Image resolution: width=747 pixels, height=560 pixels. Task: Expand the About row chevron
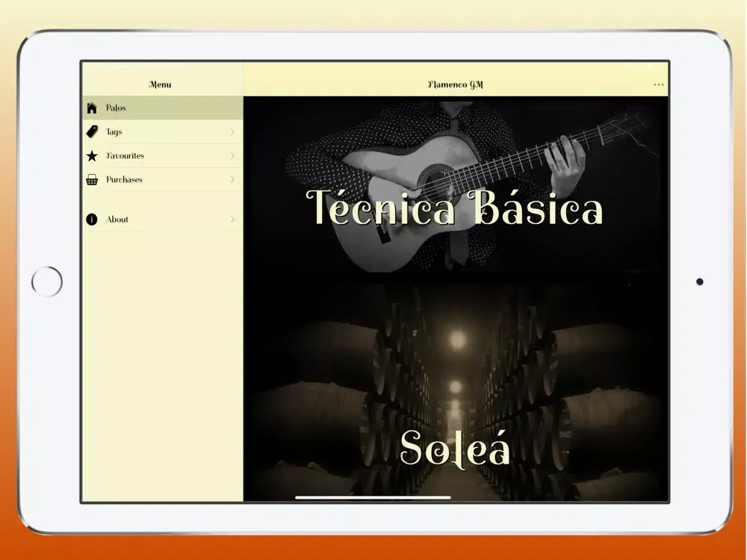232,220
